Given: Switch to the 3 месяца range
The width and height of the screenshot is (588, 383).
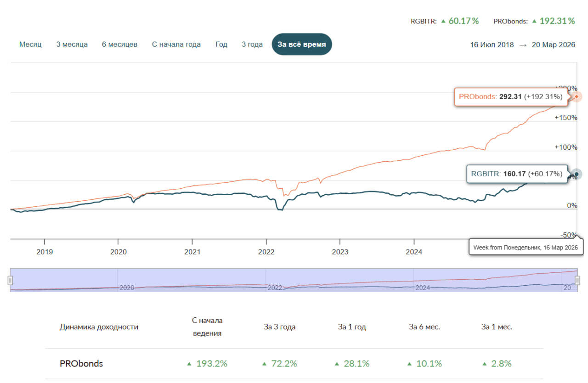Looking at the screenshot, I should tap(72, 45).
